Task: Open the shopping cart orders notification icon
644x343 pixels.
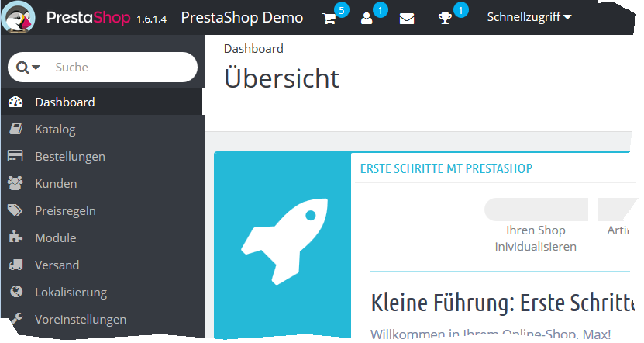Action: pyautogui.click(x=329, y=19)
